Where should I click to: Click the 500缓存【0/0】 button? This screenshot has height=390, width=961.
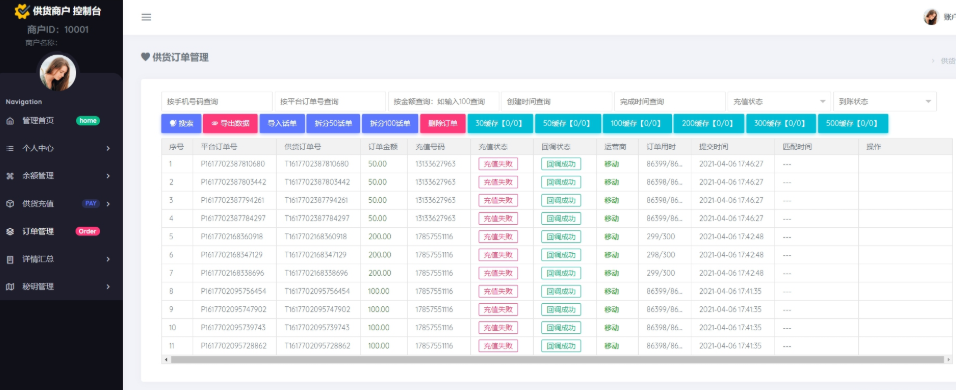(853, 123)
